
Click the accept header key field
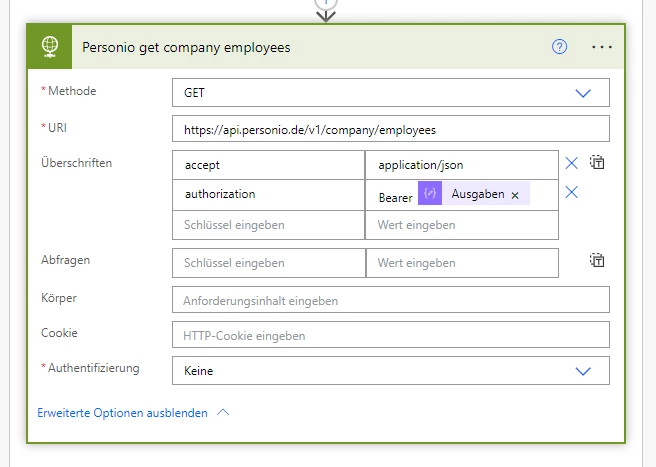269,165
